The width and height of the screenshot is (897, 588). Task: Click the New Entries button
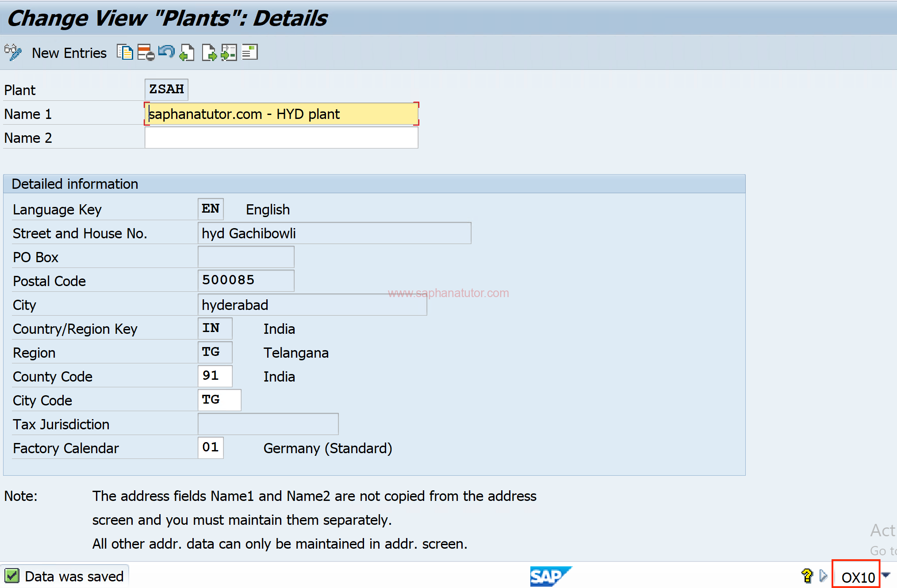69,53
